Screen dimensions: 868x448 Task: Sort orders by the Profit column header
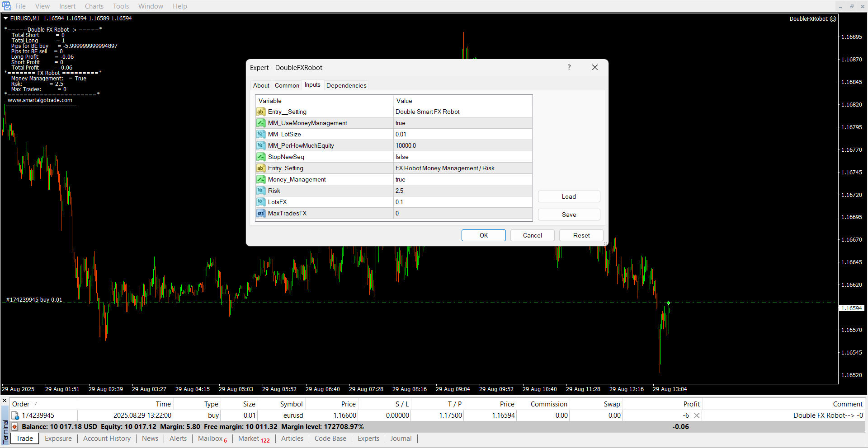click(x=691, y=404)
